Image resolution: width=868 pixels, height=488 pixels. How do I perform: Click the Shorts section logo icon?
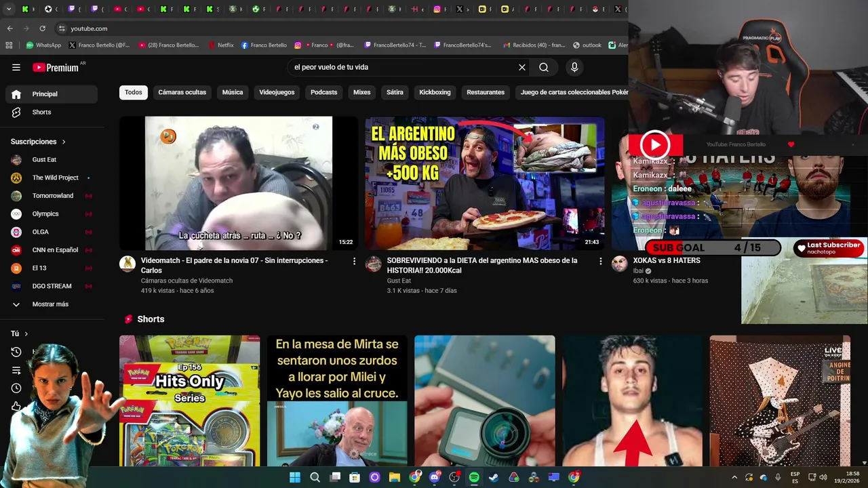coord(129,319)
